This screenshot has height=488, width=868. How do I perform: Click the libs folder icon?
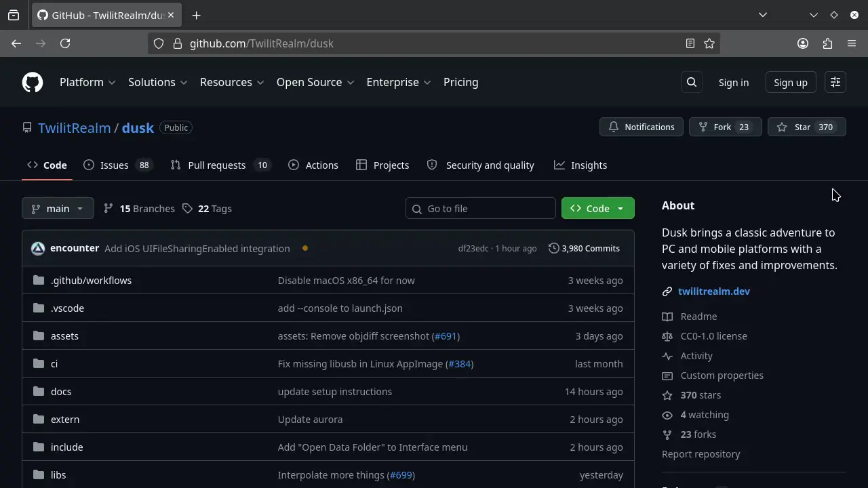point(39,474)
